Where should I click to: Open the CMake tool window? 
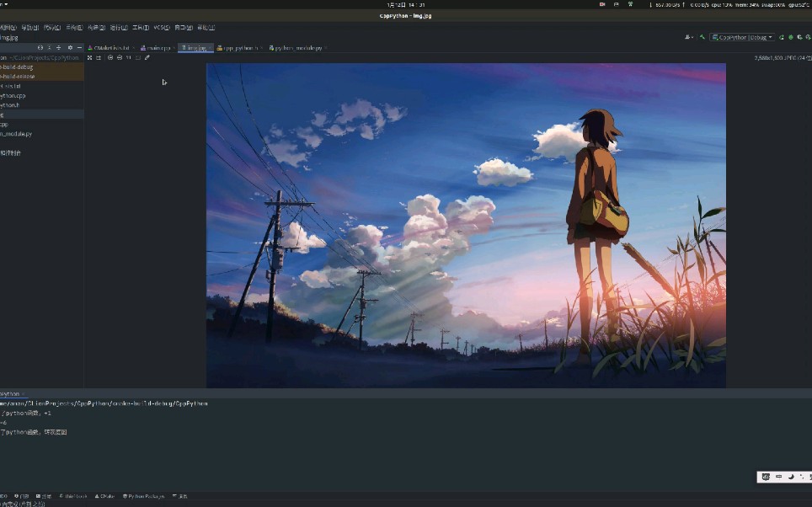tap(104, 496)
